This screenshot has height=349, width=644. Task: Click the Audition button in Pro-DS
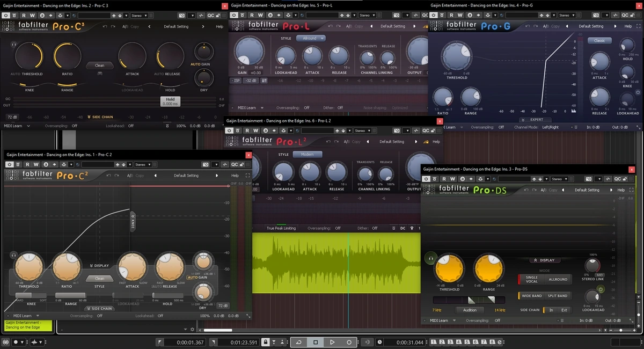coord(470,310)
